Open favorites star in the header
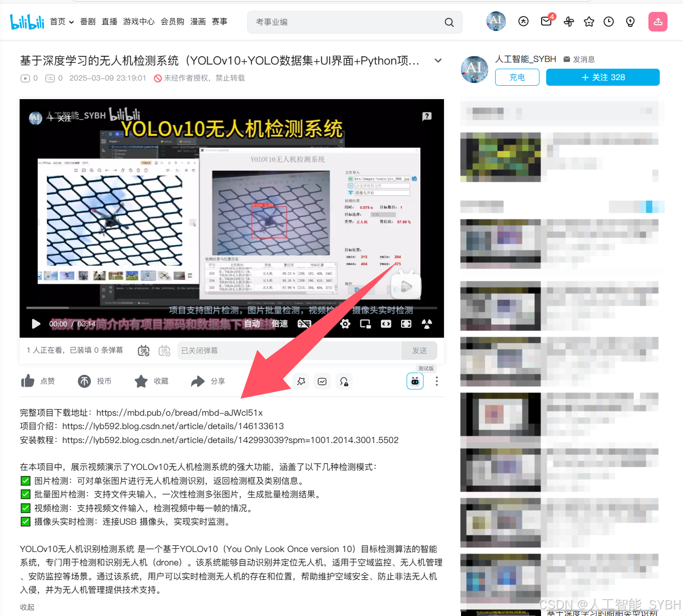The height and width of the screenshot is (616, 683). tap(589, 21)
